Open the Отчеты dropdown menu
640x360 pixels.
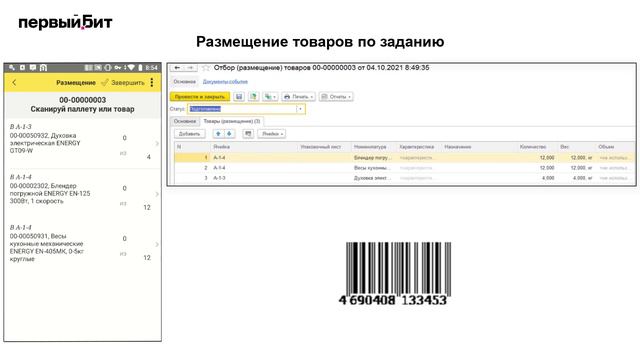(x=336, y=97)
